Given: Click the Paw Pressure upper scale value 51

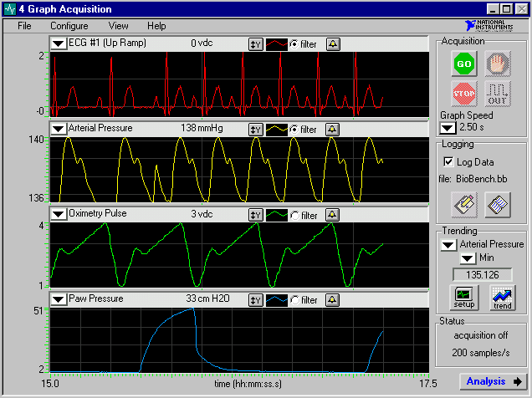Looking at the screenshot, I should click(x=38, y=311).
